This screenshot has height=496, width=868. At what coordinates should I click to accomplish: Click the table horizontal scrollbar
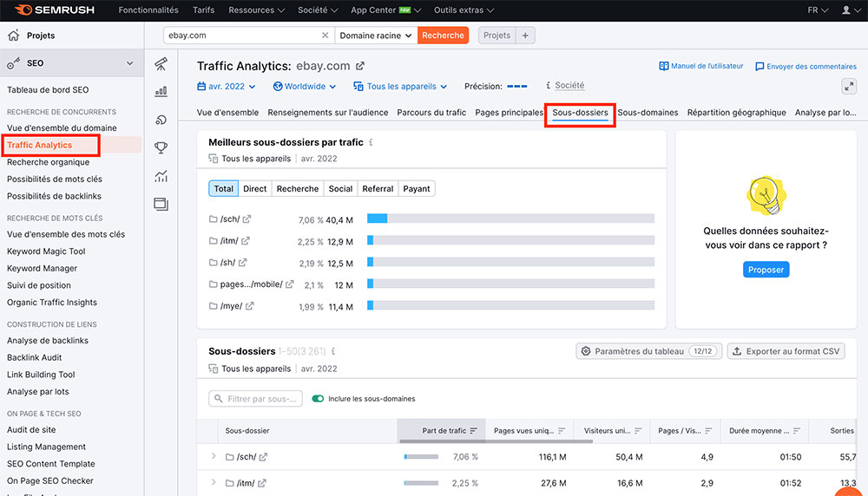pos(496,441)
